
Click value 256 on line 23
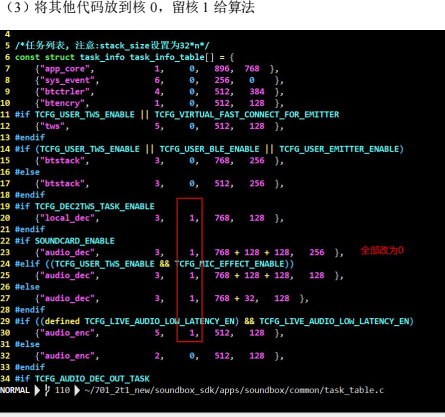(x=317, y=252)
